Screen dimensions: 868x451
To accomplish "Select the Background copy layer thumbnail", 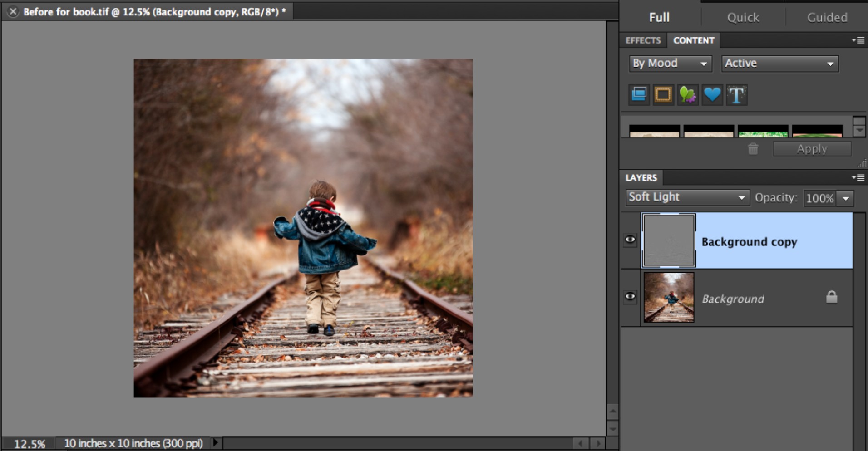I will (x=669, y=240).
